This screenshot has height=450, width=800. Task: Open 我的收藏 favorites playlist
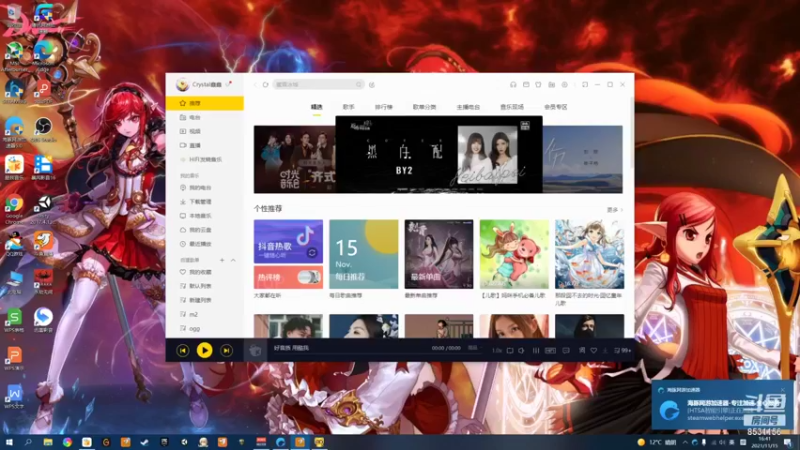click(205, 272)
